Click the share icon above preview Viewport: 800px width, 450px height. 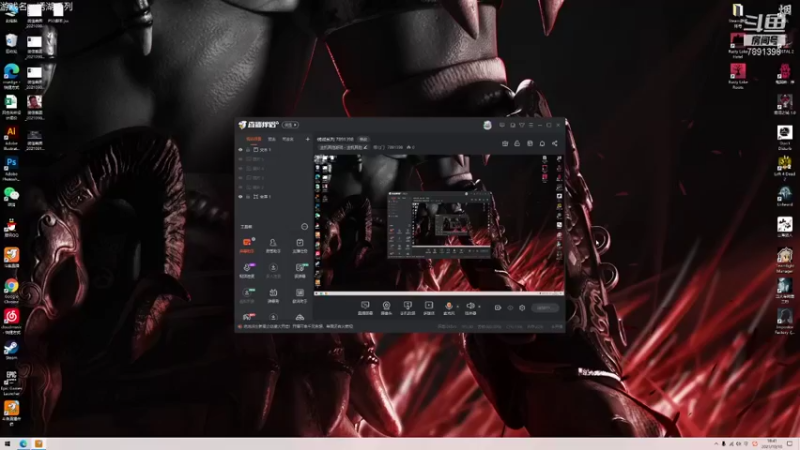click(x=555, y=143)
